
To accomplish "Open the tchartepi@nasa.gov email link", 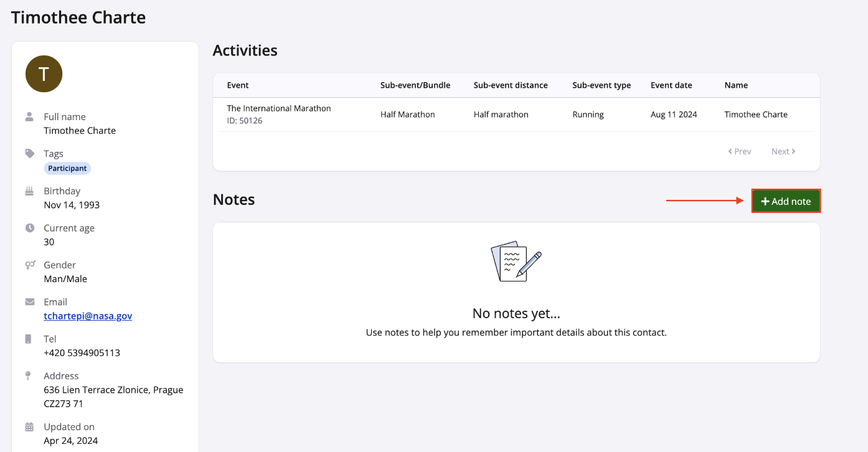I will [x=88, y=316].
